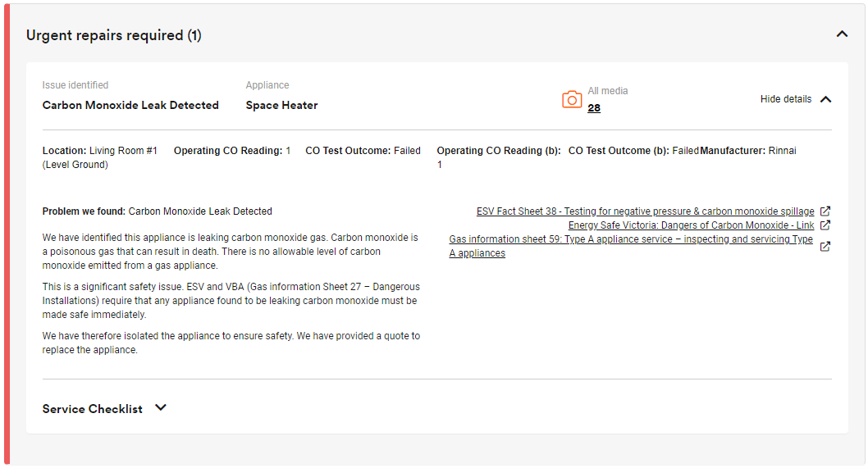Click the external link icon beside ESV Fact Sheet 38
868x468 pixels.
click(825, 211)
